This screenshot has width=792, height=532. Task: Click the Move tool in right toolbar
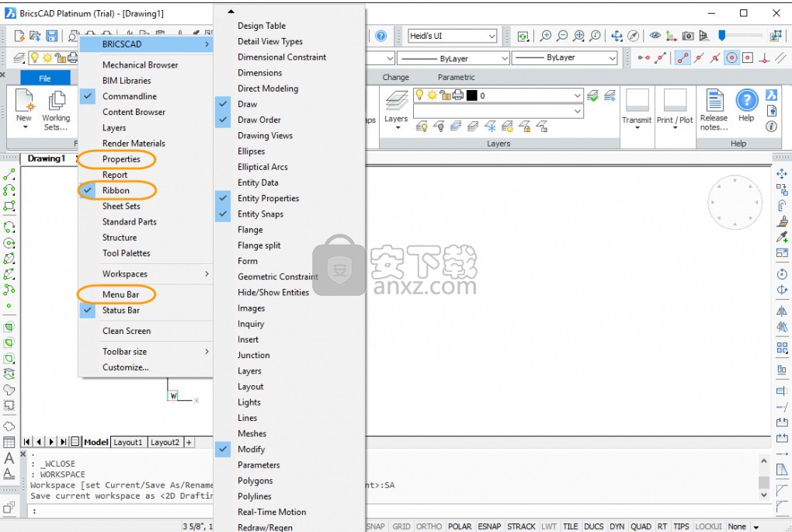(782, 174)
